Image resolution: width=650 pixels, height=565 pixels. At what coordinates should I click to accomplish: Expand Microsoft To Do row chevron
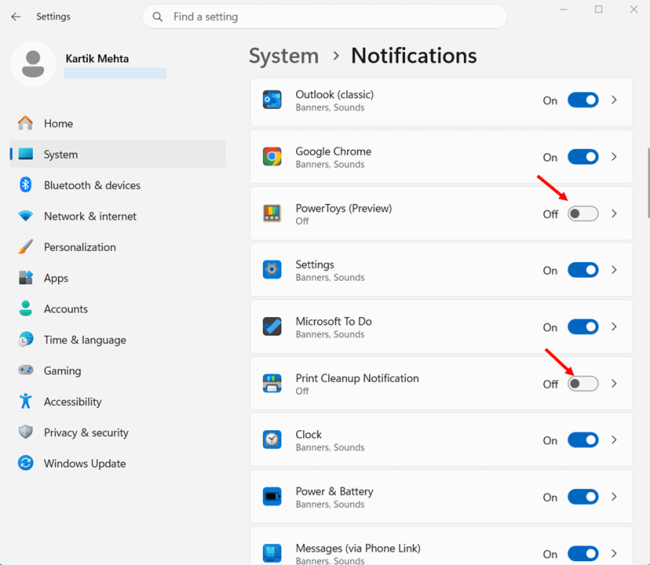click(x=614, y=327)
